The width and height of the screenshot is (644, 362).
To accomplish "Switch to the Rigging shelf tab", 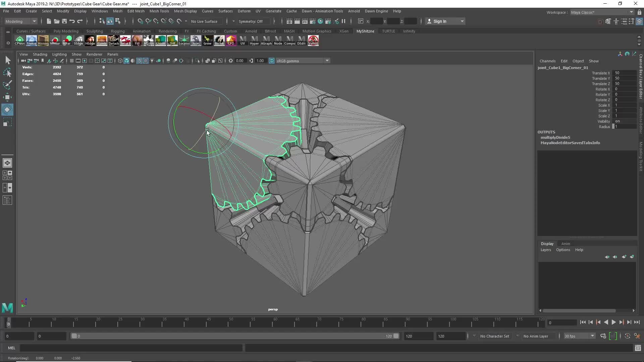I will 117,31.
